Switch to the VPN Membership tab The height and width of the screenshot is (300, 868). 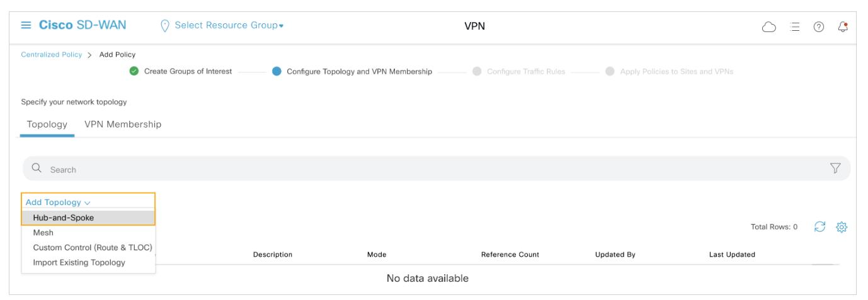123,124
